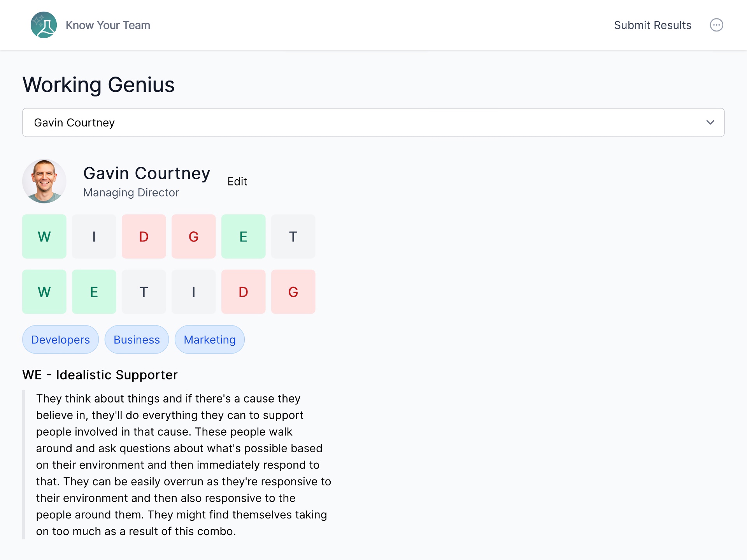Screen dimensions: 747x560
Task: Select red D tile in second row
Action: pos(243,292)
